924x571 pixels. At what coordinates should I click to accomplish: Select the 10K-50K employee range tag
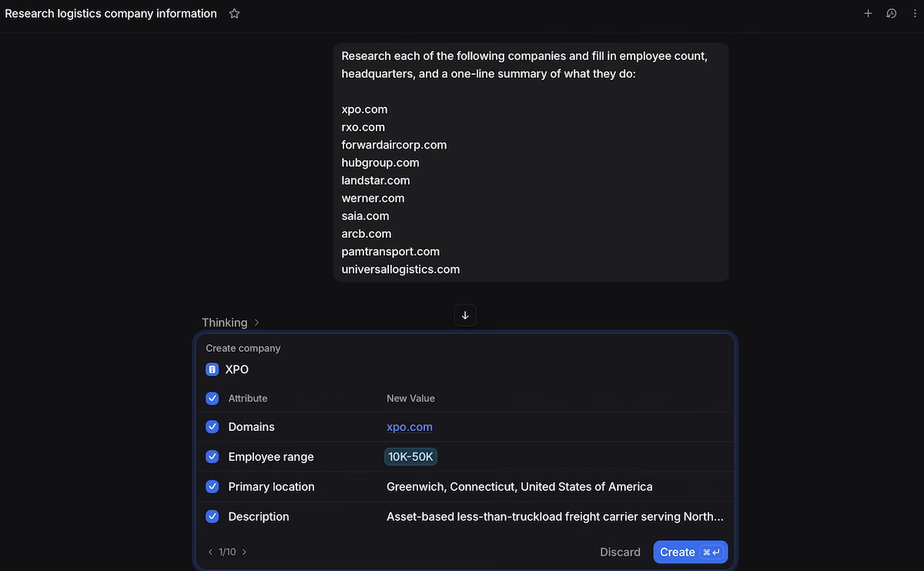coord(411,456)
